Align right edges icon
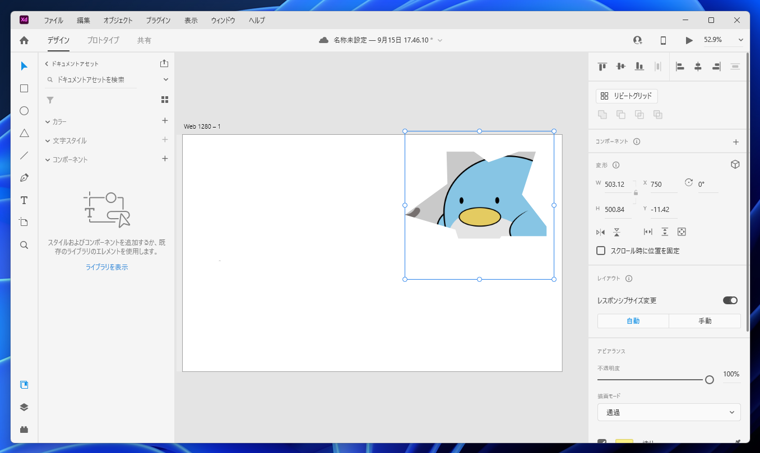The image size is (760, 453). 716,66
